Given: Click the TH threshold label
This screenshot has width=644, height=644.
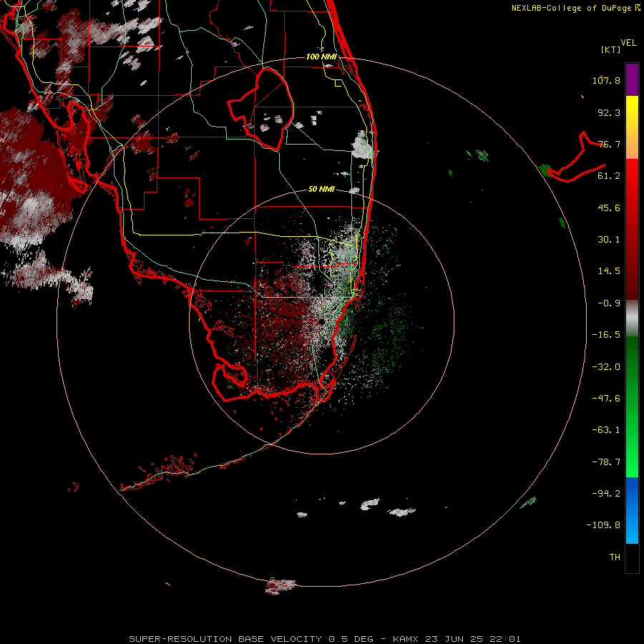Looking at the screenshot, I should [615, 557].
